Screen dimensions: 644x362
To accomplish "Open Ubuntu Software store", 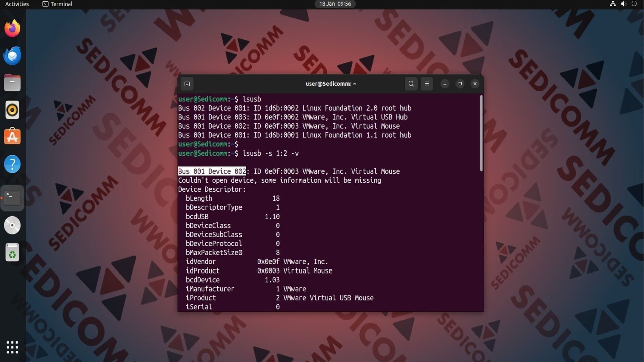I will coord(12,137).
